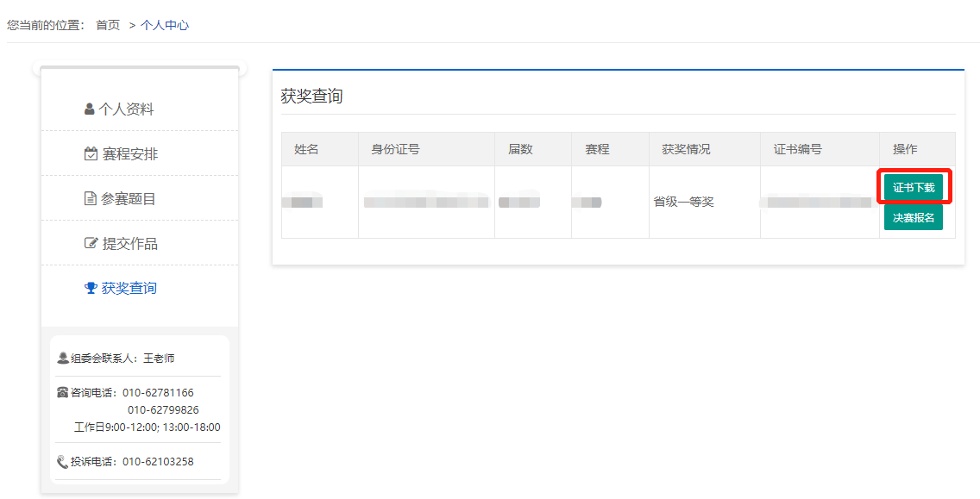Screen dimensions: 980x499
Task: Click the calendar icon beside 赛程安排
Action: (x=91, y=154)
